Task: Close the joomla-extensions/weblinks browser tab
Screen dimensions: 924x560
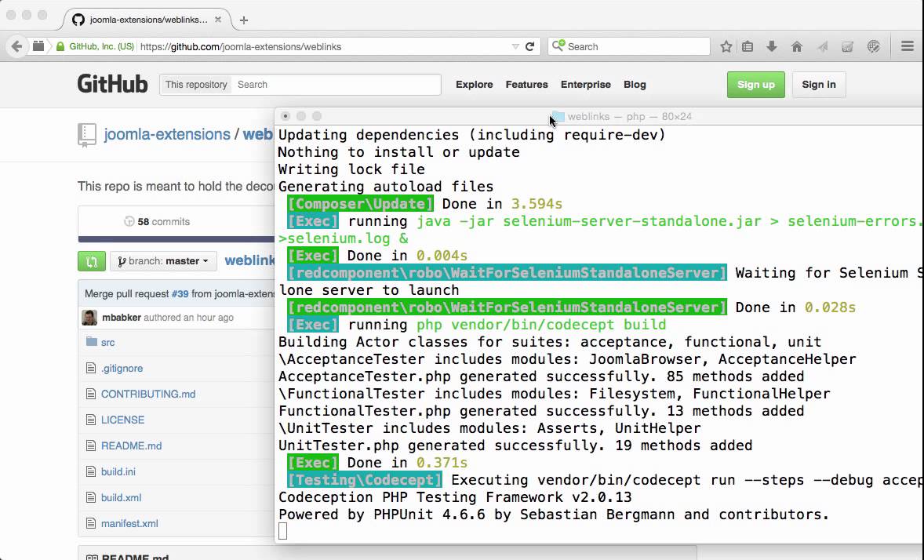Action: (x=218, y=20)
